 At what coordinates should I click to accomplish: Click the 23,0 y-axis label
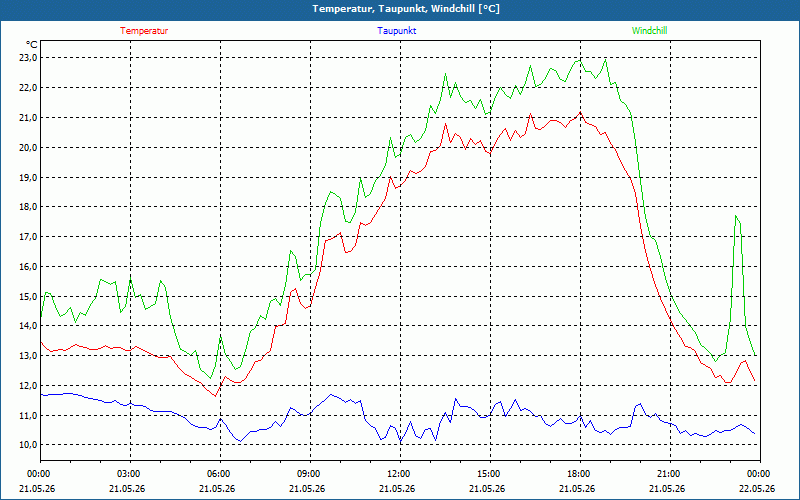pos(28,58)
